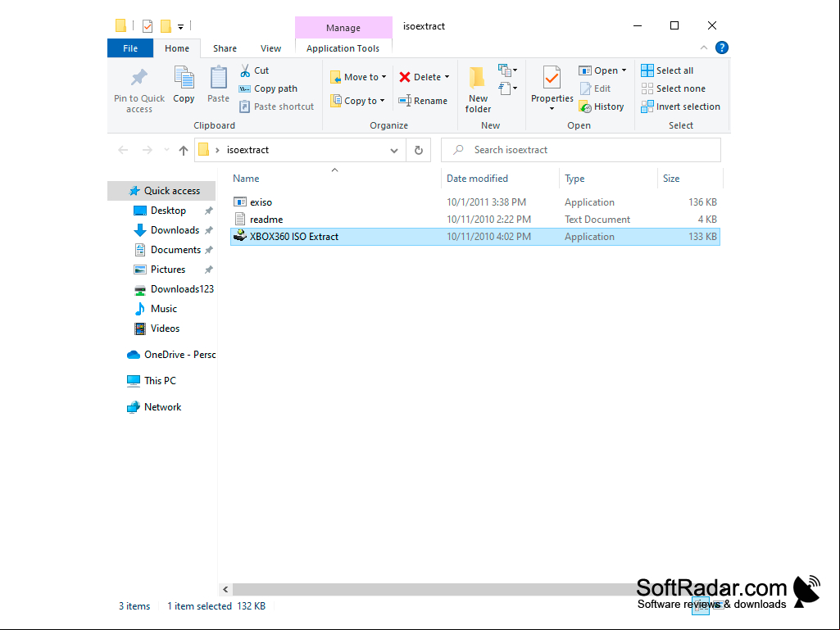Image resolution: width=840 pixels, height=630 pixels.
Task: Click the Edit button in Open group
Action: point(595,89)
